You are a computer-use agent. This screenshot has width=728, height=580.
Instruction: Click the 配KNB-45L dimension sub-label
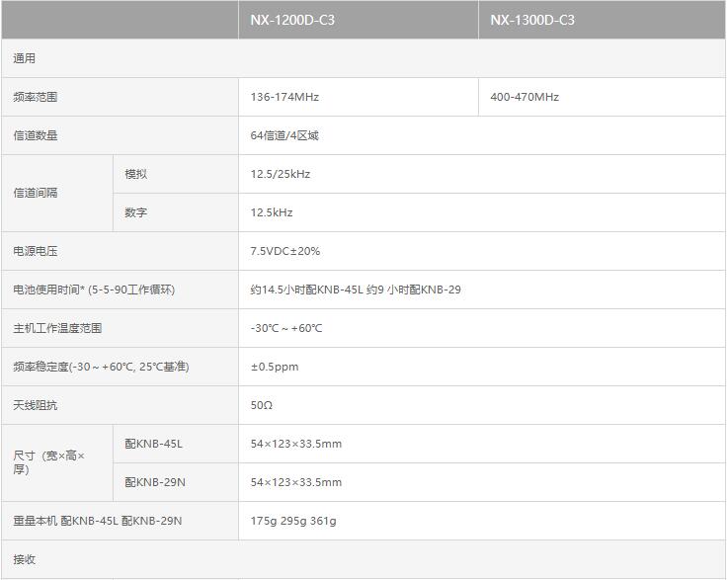pos(153,444)
